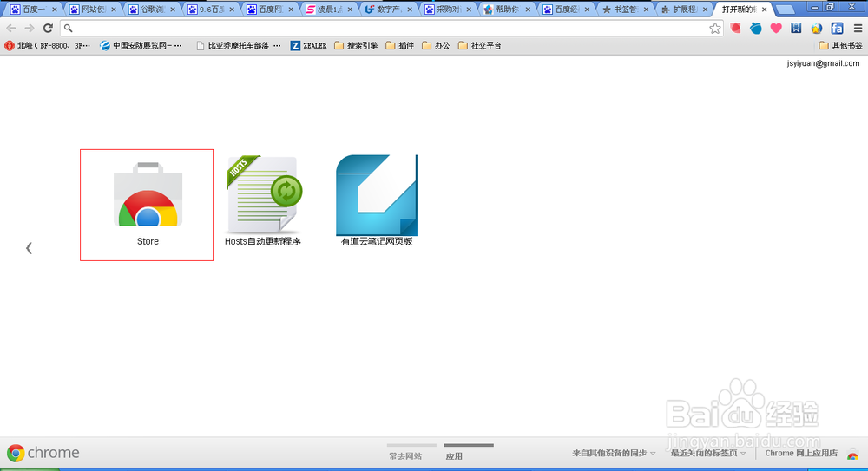
Task: Expand 来自其他设备的同步 dropdown
Action: tap(614, 453)
